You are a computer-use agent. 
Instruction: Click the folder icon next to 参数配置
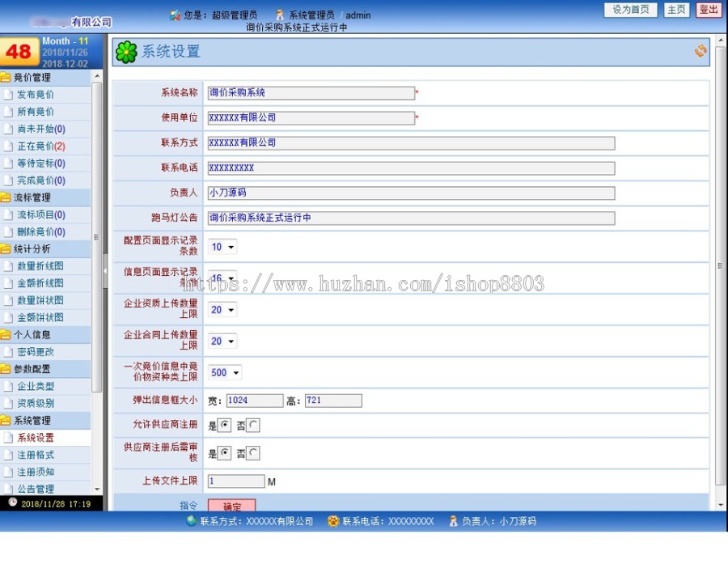pos(6,369)
